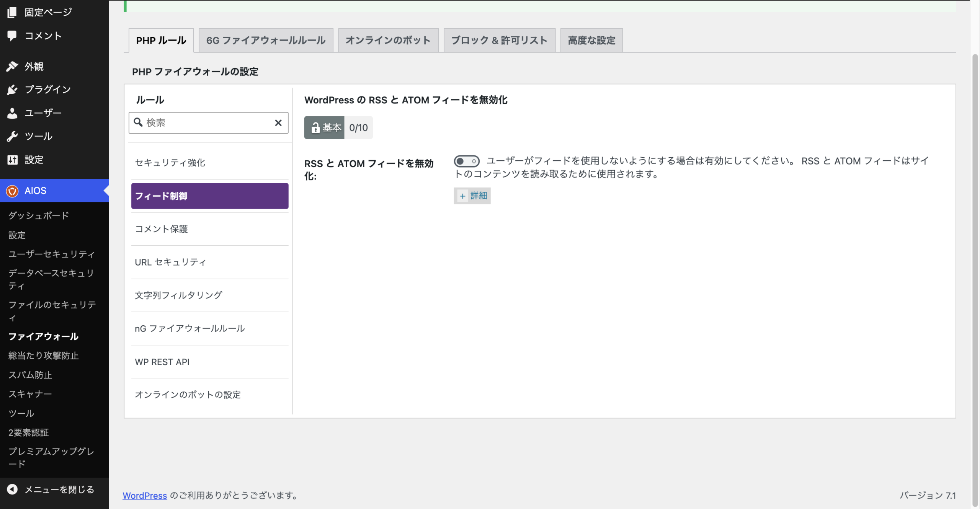Click the 設定 sliders icon
The image size is (980, 509).
pyautogui.click(x=12, y=160)
